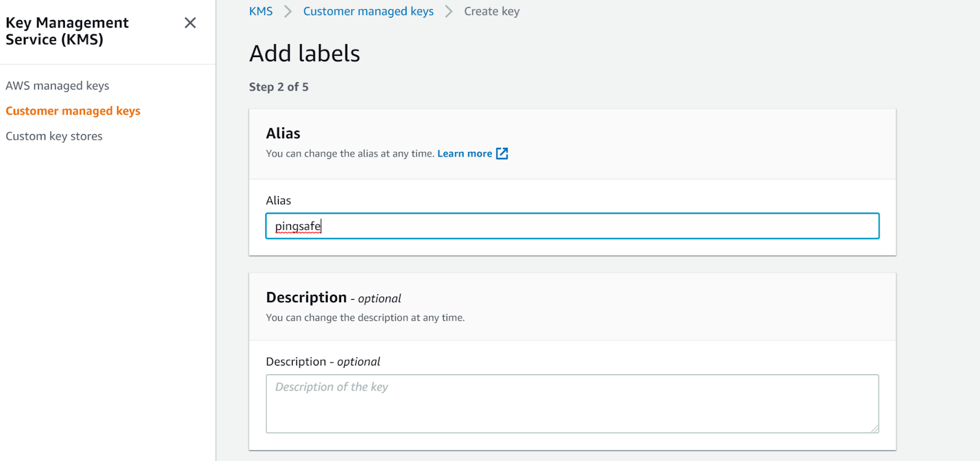Open Customer managed keys breadcrumb link
Image resolution: width=980 pixels, height=461 pixels.
click(x=368, y=12)
